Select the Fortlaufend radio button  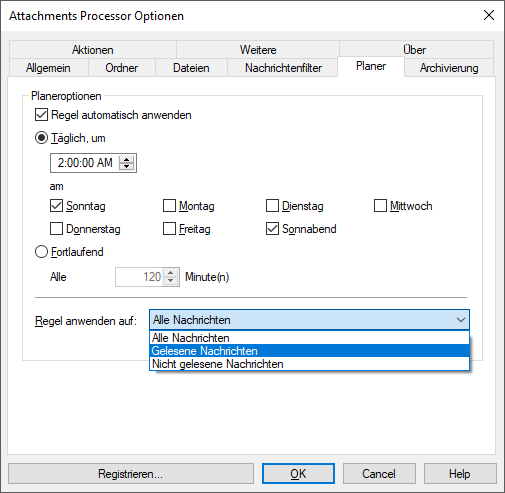click(41, 252)
